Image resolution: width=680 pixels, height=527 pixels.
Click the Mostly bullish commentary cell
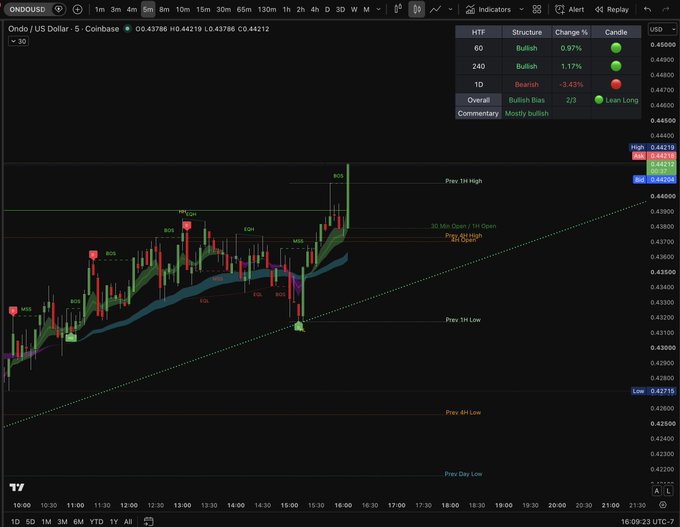(x=526, y=113)
